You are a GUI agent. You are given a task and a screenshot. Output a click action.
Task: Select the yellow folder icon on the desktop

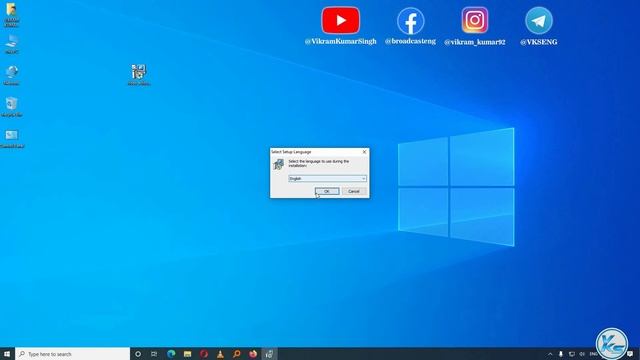click(11, 15)
